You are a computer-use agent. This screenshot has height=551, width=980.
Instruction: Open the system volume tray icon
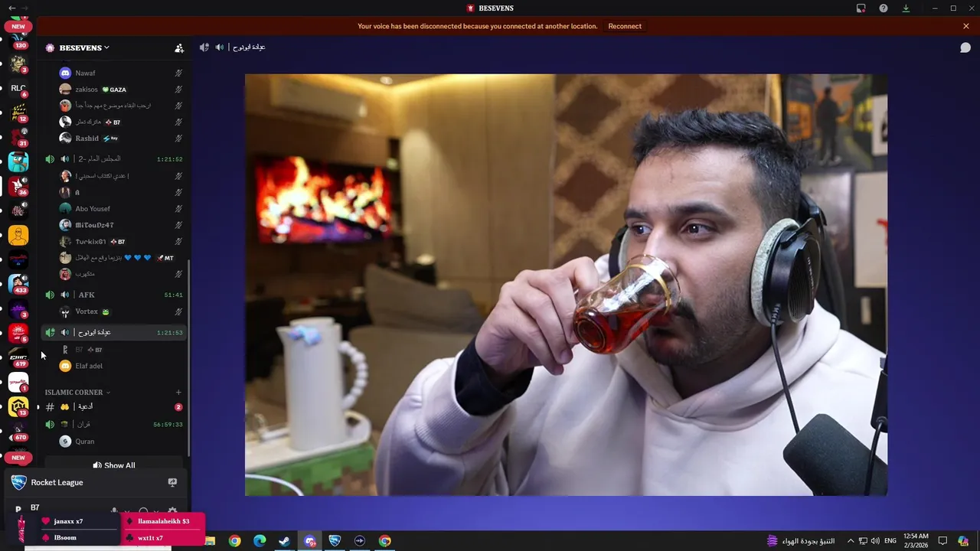(x=875, y=541)
